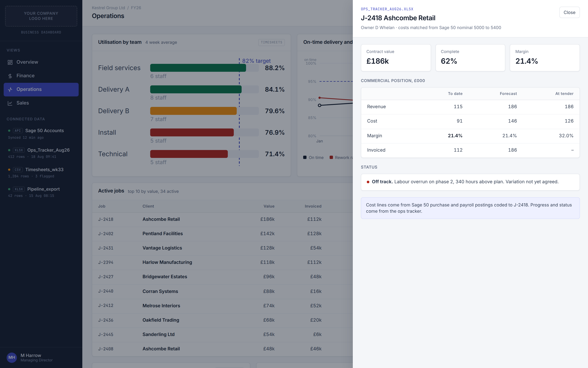
Task: Click the Complete 62% card
Action: (x=470, y=58)
